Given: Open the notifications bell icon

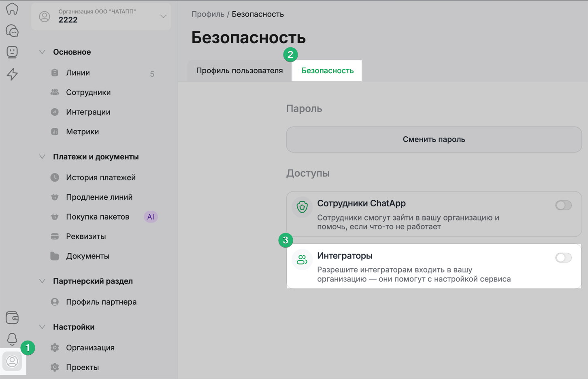Looking at the screenshot, I should pos(12,339).
